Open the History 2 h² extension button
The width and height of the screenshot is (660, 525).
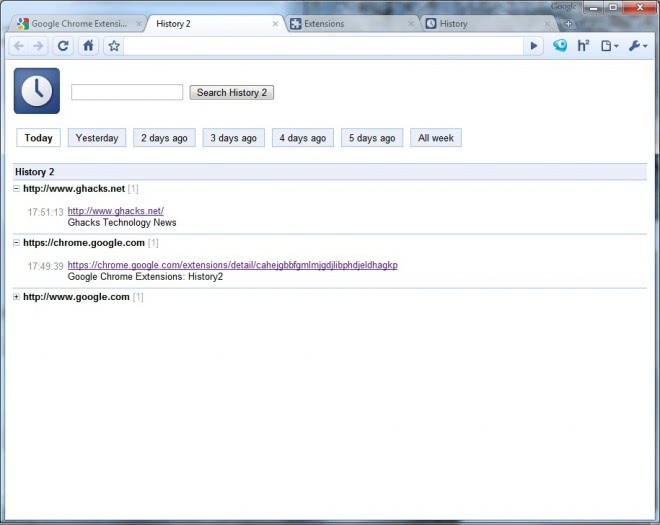pos(583,45)
